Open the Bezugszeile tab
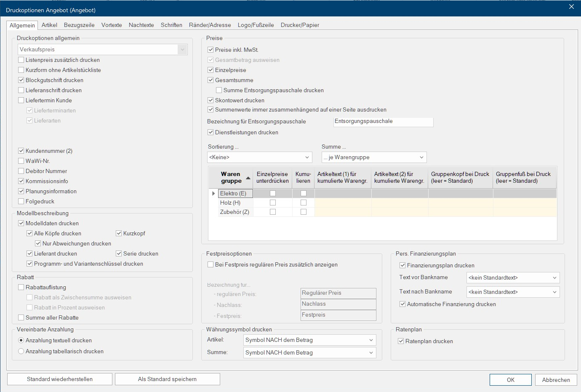Viewport: 581px width, 392px height. (x=79, y=25)
